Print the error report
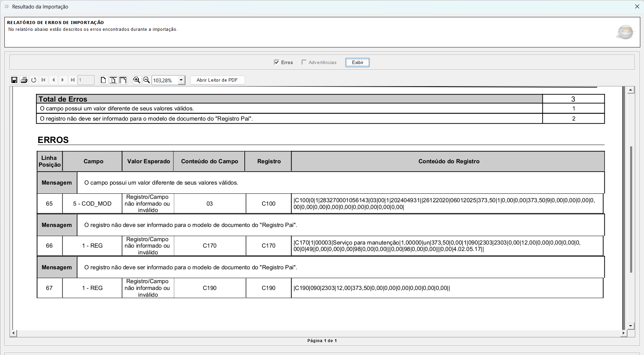The height and width of the screenshot is (355, 644). click(x=24, y=80)
